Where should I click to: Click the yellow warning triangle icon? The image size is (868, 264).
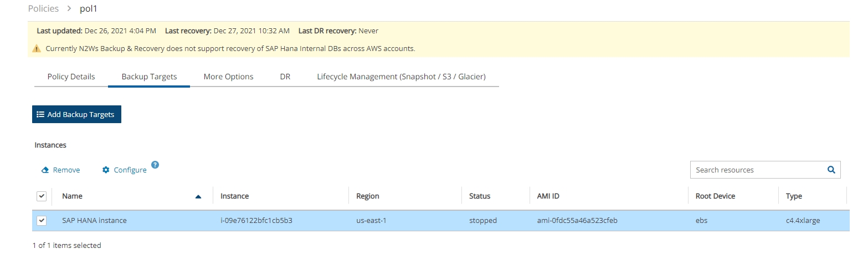pos(37,49)
